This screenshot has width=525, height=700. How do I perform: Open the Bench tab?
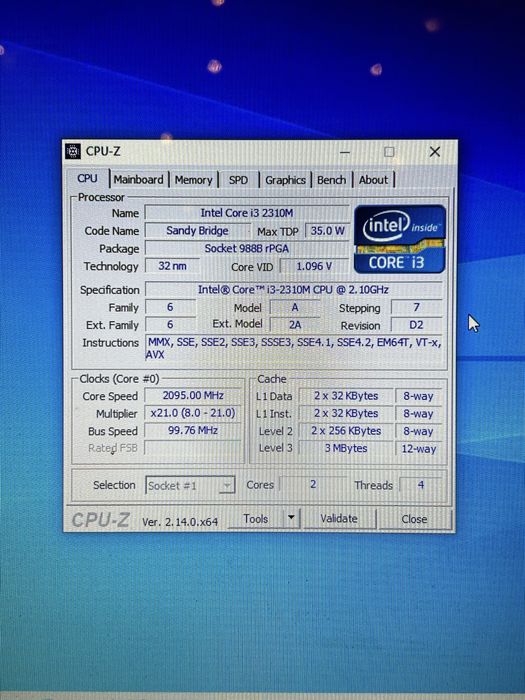coord(332,180)
